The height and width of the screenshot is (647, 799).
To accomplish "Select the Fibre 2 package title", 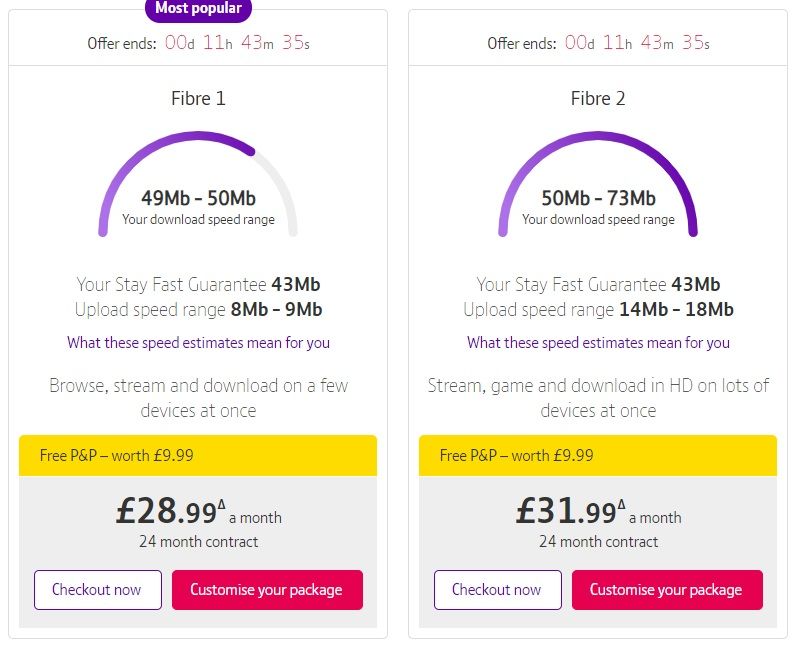I will [598, 99].
